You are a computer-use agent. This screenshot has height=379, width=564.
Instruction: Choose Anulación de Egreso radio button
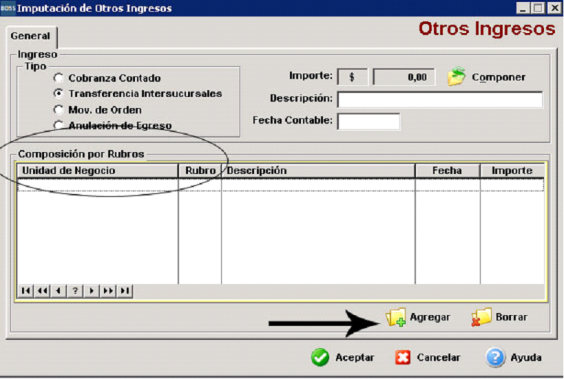click(58, 125)
